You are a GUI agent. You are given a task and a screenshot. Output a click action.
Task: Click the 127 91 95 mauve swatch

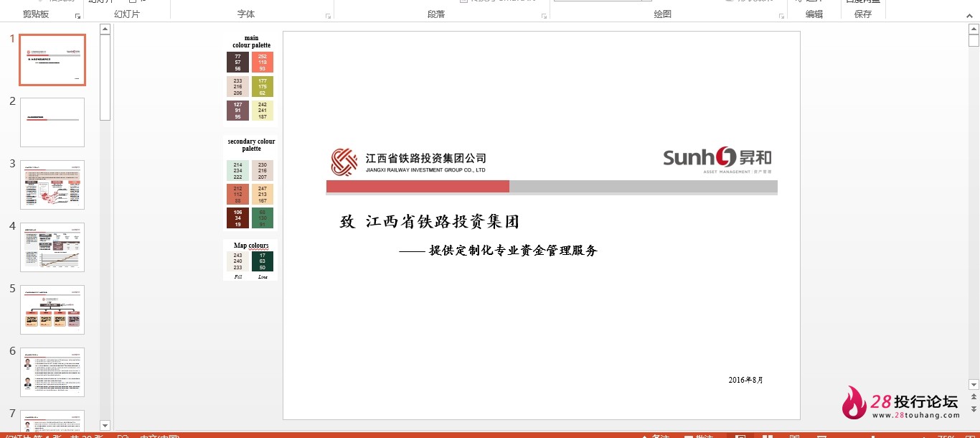click(237, 111)
